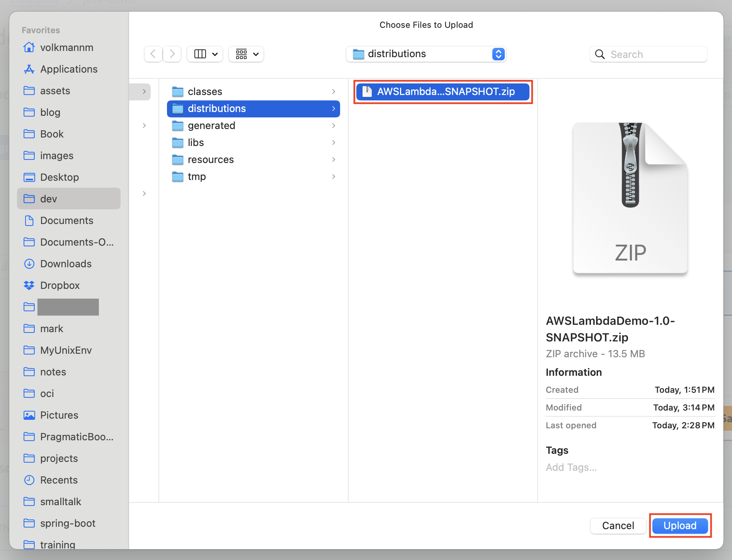Expand the classes folder chevron
Viewport: 732px width, 560px height.
(333, 92)
